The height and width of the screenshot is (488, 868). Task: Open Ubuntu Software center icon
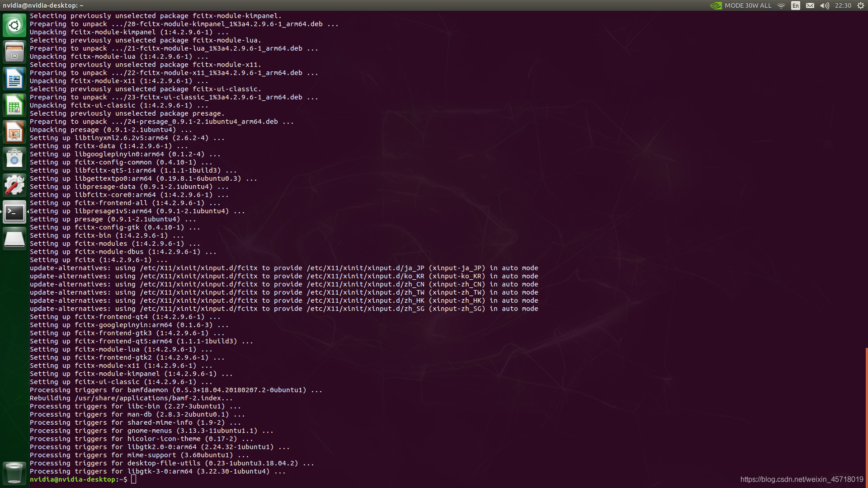click(14, 159)
